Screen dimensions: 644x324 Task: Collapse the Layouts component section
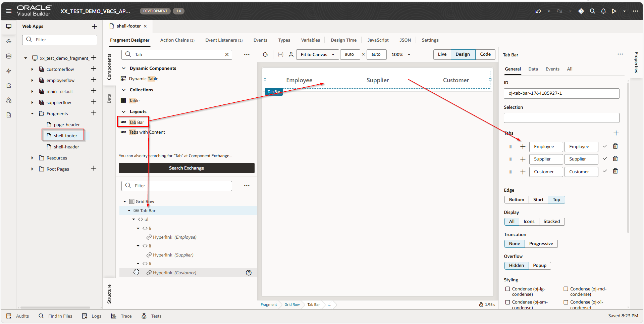(x=123, y=111)
